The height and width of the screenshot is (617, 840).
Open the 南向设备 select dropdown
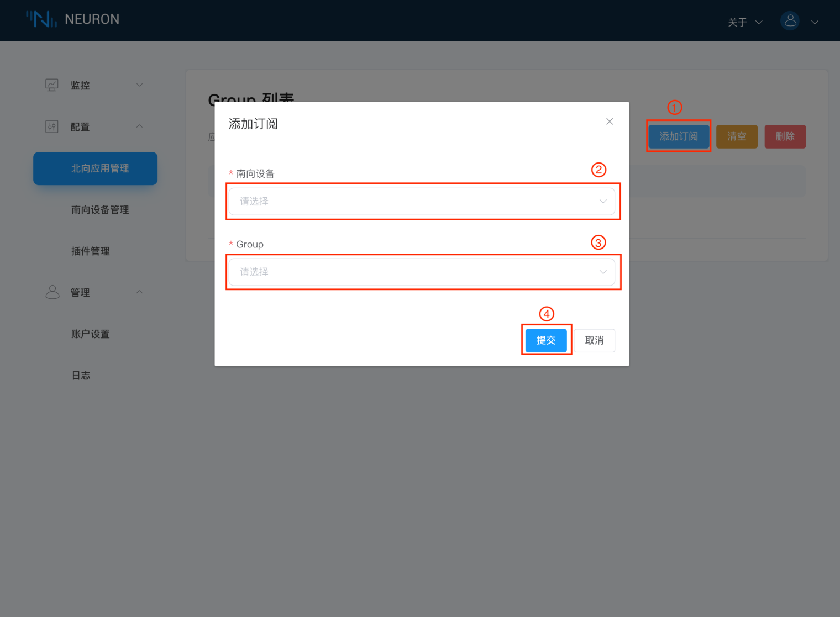click(422, 202)
